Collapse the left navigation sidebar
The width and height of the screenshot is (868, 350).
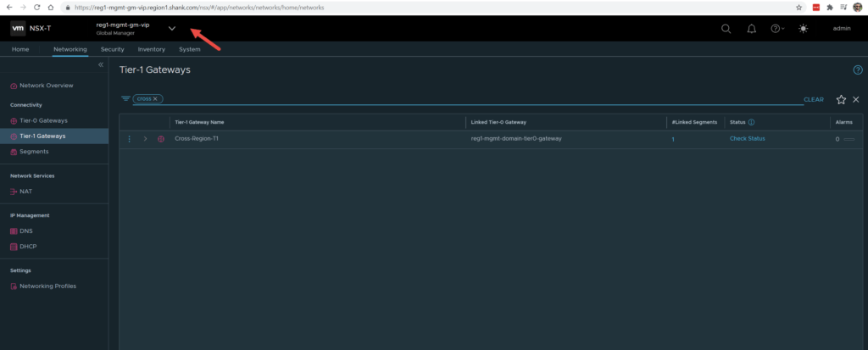[101, 64]
